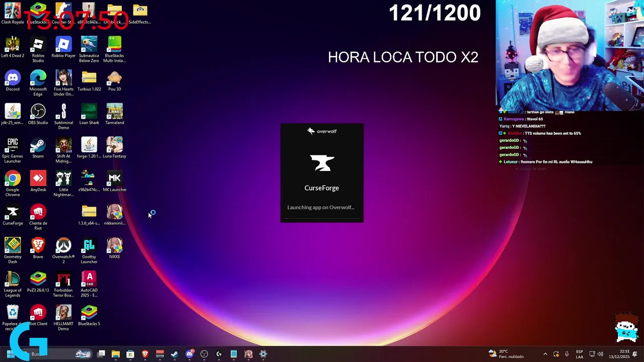This screenshot has width=644, height=362.
Task: Open the MK Launcher icon
Action: click(x=114, y=181)
